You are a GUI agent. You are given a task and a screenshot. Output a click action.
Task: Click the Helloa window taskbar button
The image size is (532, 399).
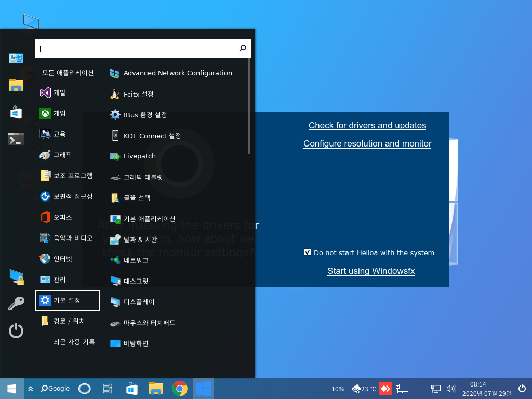coord(204,389)
